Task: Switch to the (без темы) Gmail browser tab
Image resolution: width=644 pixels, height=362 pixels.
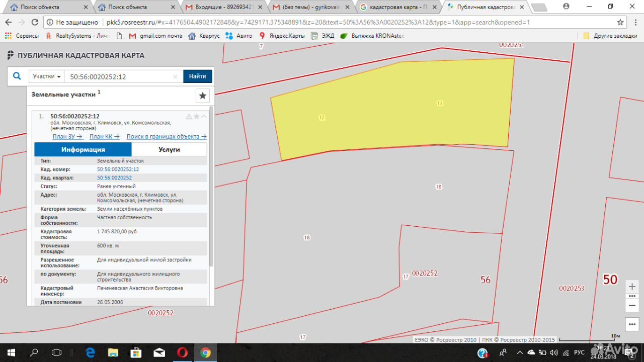Action: point(311,7)
